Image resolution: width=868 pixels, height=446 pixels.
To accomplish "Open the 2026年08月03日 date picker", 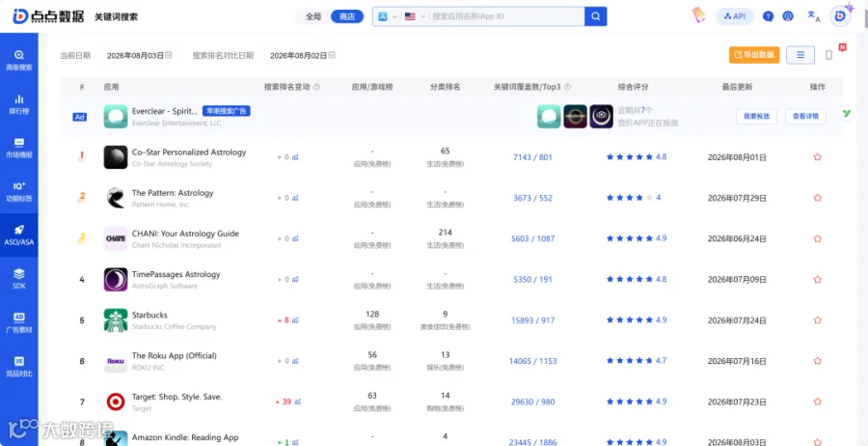I will coord(140,55).
